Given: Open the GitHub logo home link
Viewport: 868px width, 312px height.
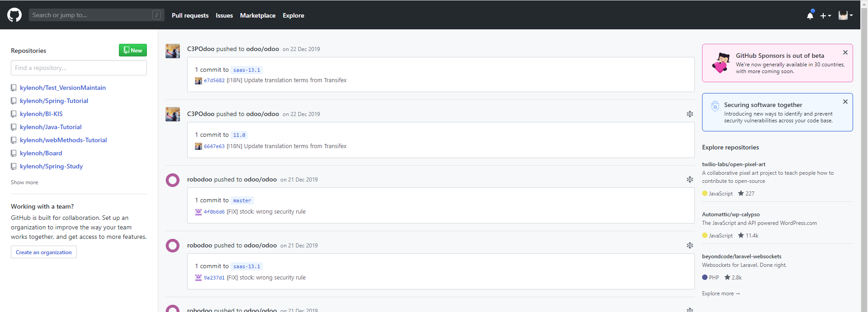Looking at the screenshot, I should tap(14, 15).
